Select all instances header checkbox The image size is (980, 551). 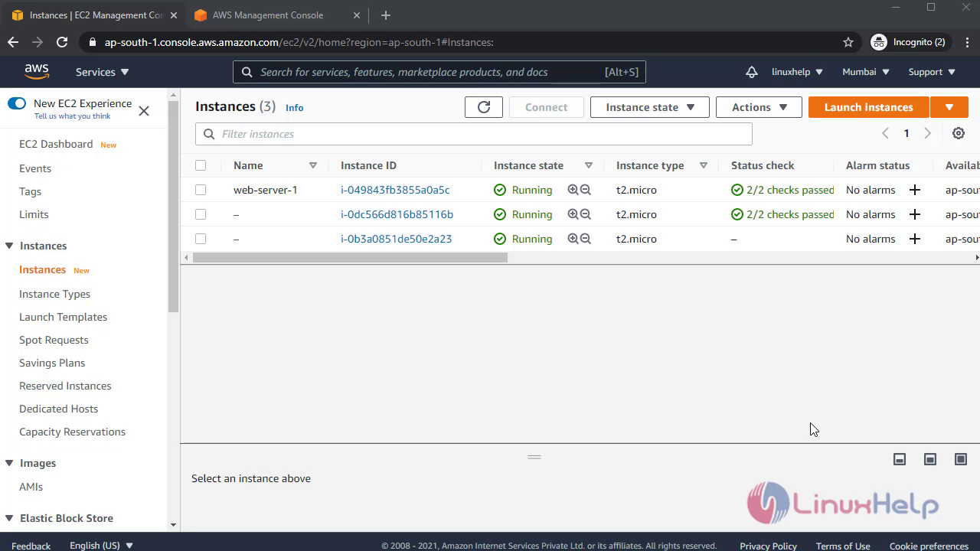[x=201, y=165]
